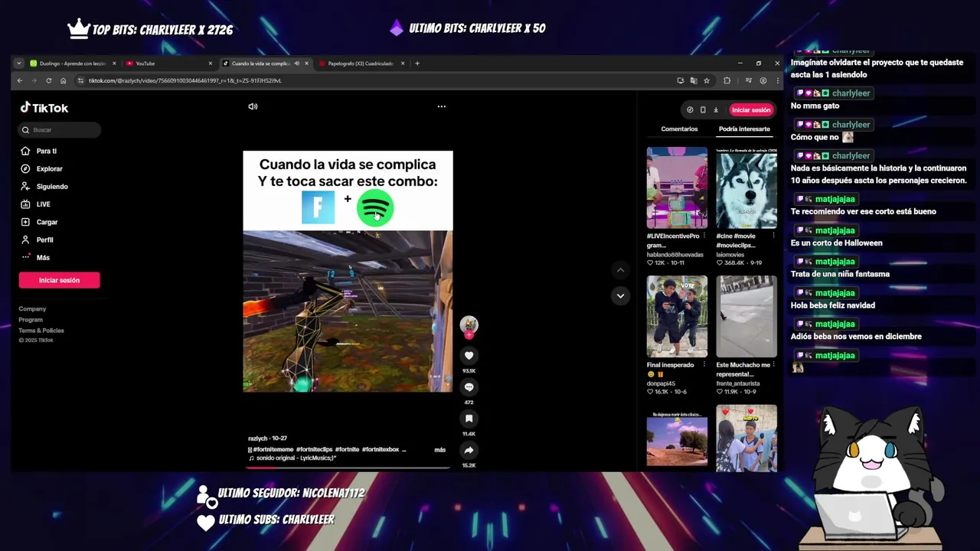Open Explorar in TikTok sidebar

click(x=49, y=168)
